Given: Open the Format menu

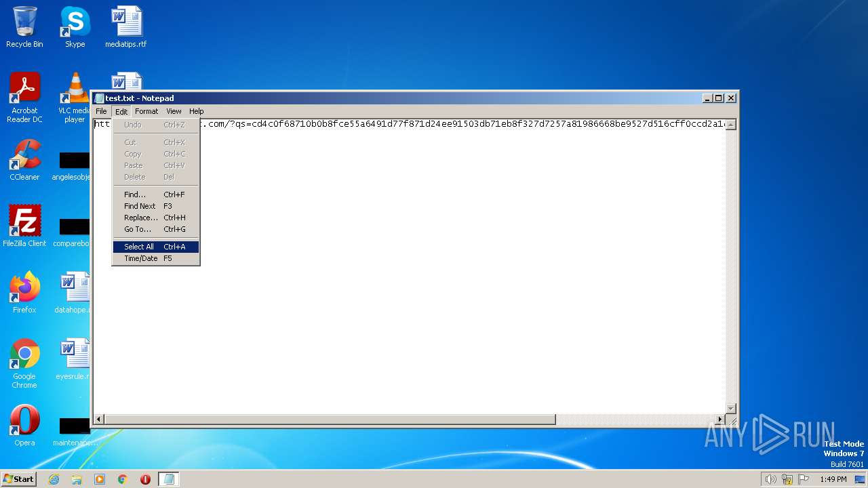Looking at the screenshot, I should (x=146, y=111).
